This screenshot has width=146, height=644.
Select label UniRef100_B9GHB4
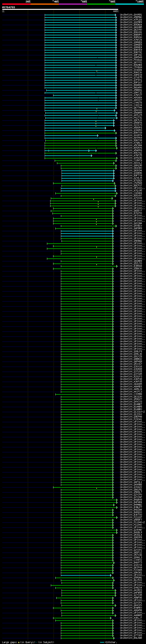pyautogui.click(x=131, y=65)
